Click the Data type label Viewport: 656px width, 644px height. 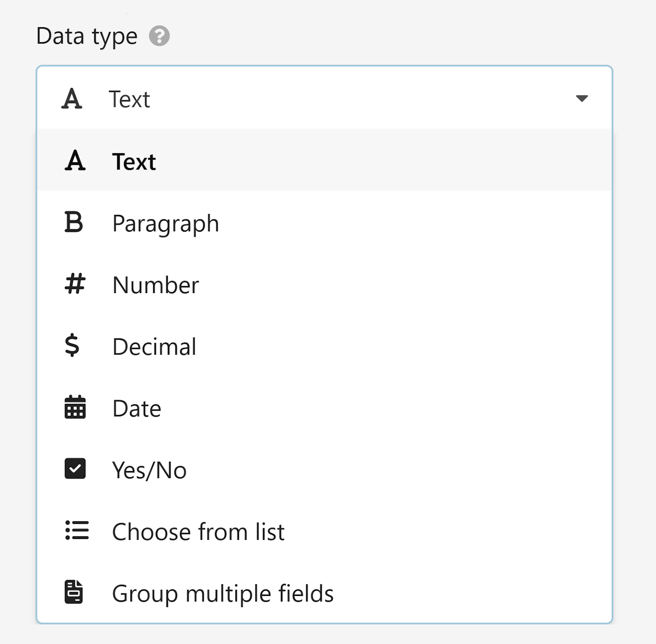click(87, 36)
